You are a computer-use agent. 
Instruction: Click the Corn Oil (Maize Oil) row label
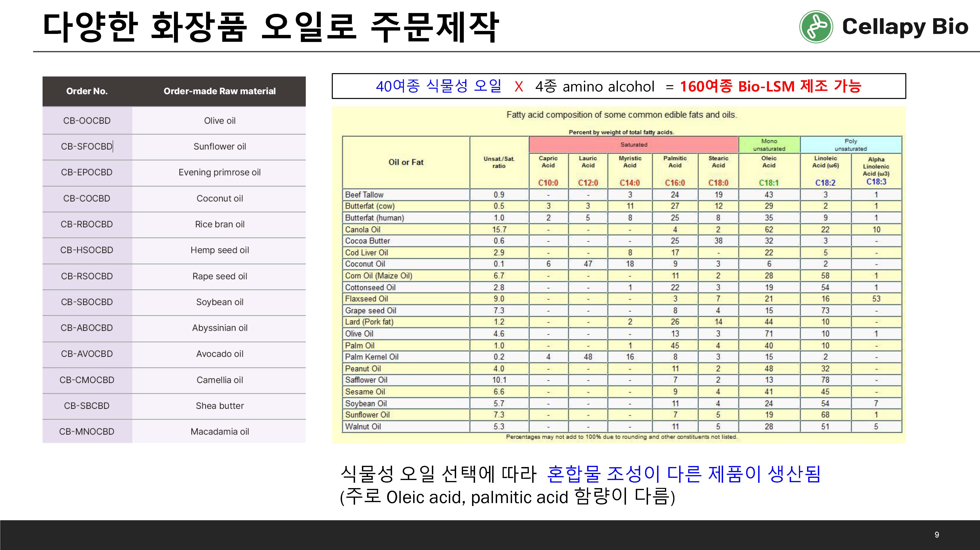click(378, 276)
